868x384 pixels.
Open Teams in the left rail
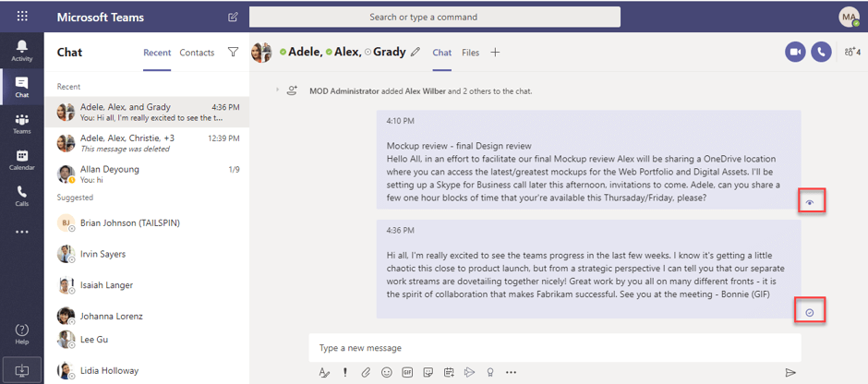pos(21,124)
